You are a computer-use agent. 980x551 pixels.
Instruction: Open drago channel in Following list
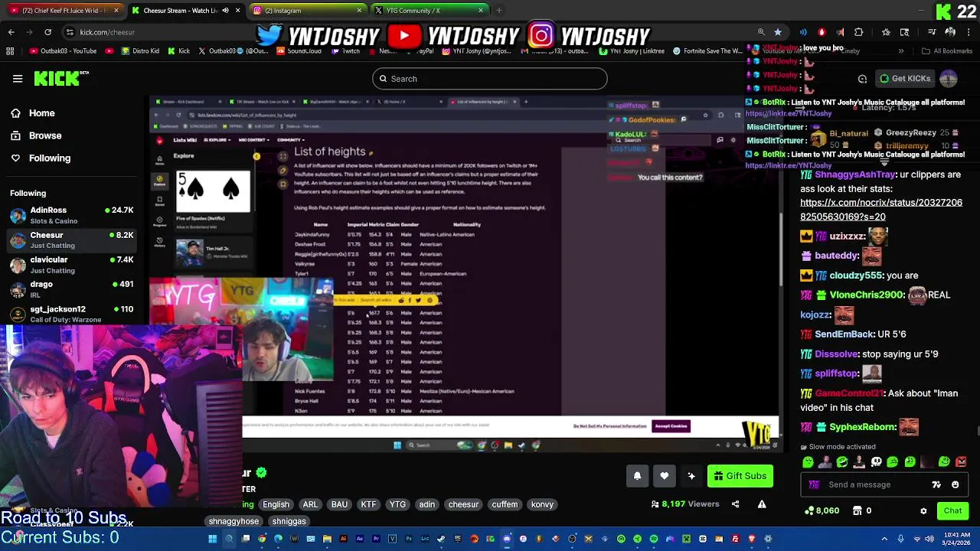pyautogui.click(x=73, y=289)
